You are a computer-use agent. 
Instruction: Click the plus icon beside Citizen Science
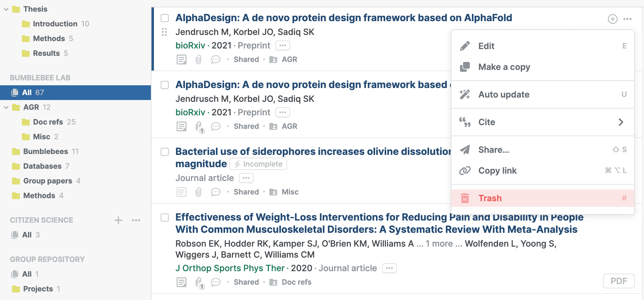[118, 220]
